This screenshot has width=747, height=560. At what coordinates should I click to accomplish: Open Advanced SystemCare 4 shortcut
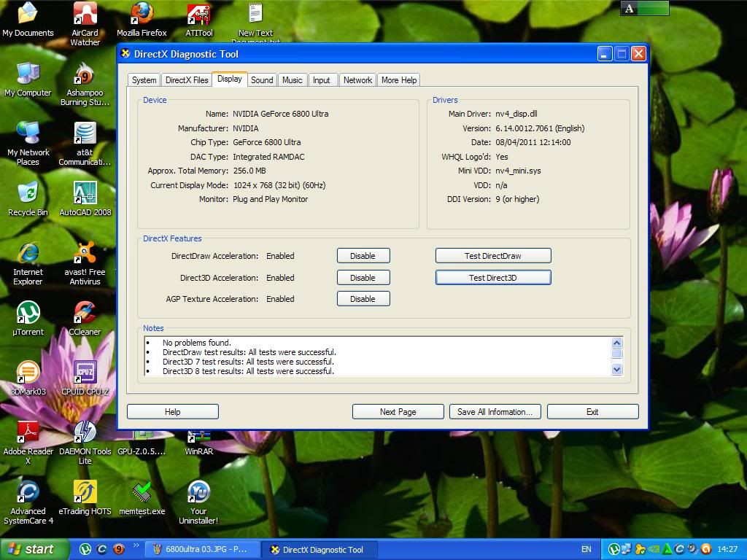tap(28, 502)
